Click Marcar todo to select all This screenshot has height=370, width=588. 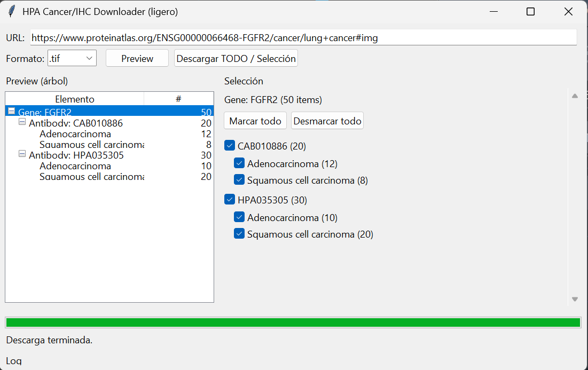pyautogui.click(x=255, y=121)
